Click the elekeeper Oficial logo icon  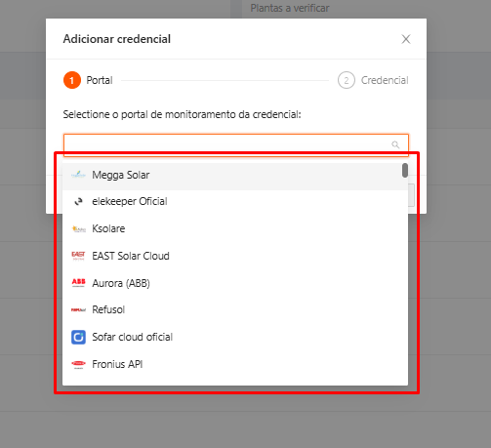coord(78,202)
